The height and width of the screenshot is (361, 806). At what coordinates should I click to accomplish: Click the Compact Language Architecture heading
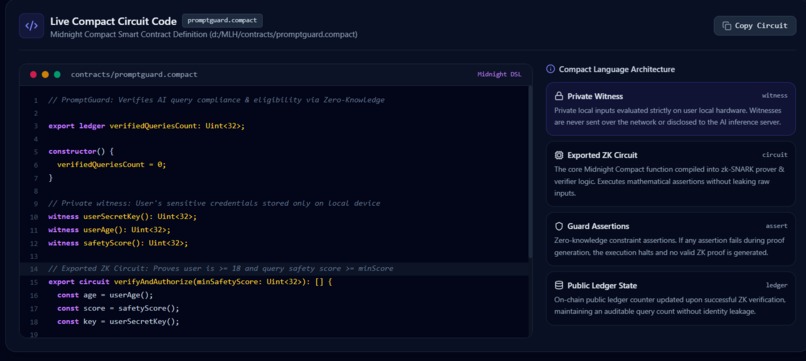click(617, 69)
